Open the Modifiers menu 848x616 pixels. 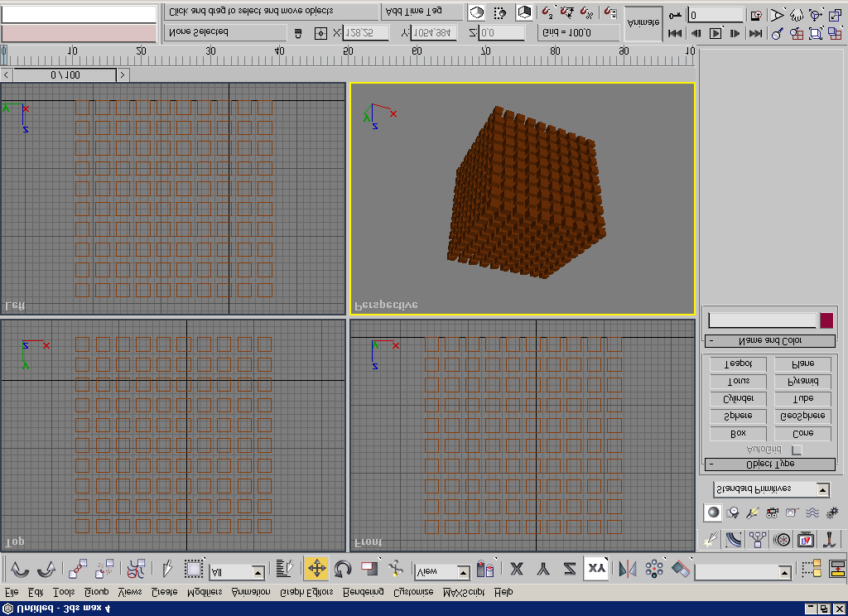205,592
